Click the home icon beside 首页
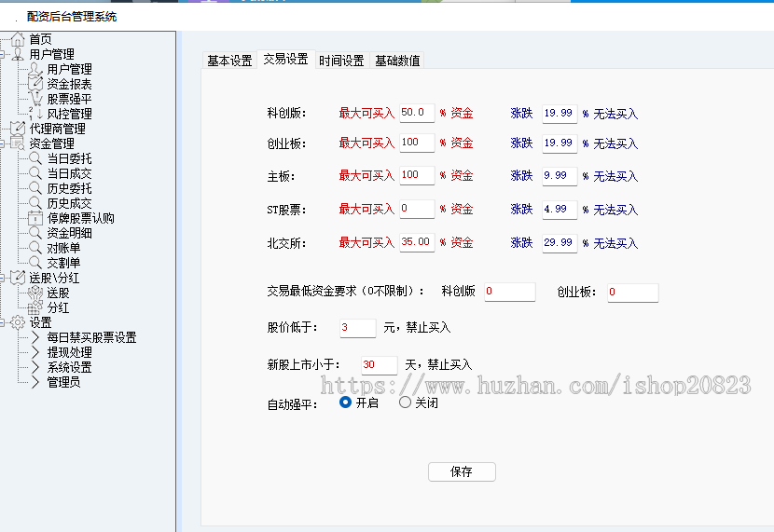774x532 pixels. (x=18, y=39)
